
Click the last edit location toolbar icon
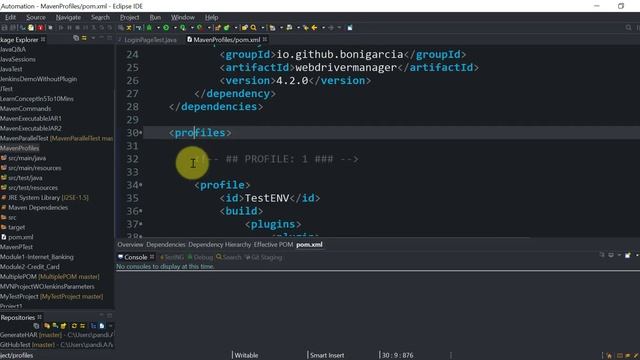click(305, 28)
